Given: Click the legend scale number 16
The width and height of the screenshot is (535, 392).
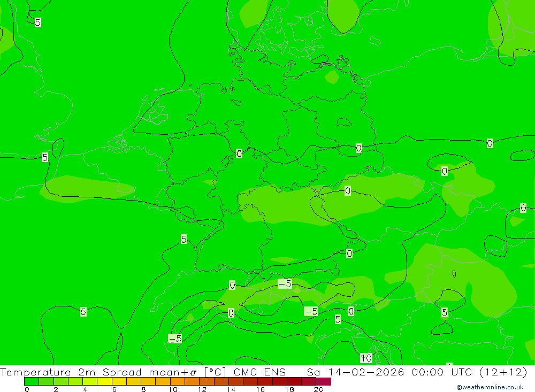Looking at the screenshot, I should click(x=261, y=389).
